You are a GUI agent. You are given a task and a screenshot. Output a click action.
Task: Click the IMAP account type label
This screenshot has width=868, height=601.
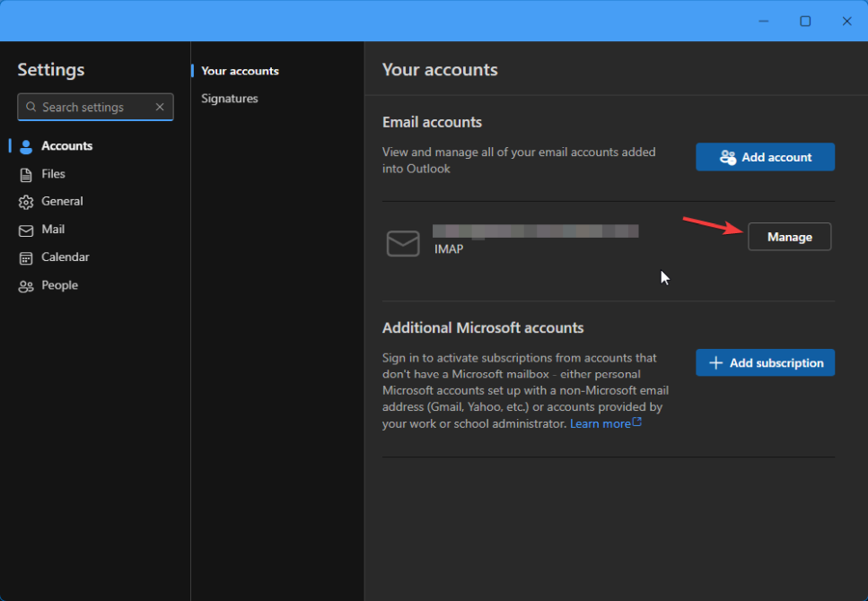(x=449, y=249)
